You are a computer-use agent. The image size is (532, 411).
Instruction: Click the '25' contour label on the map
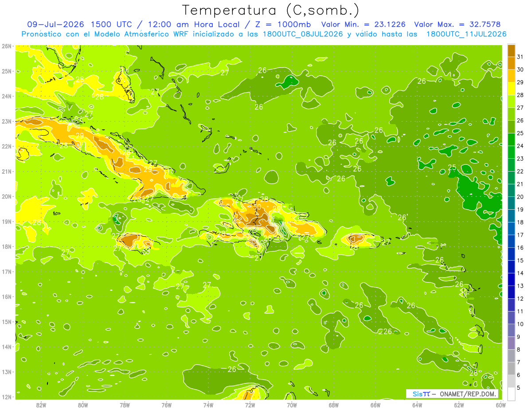coord(452,167)
